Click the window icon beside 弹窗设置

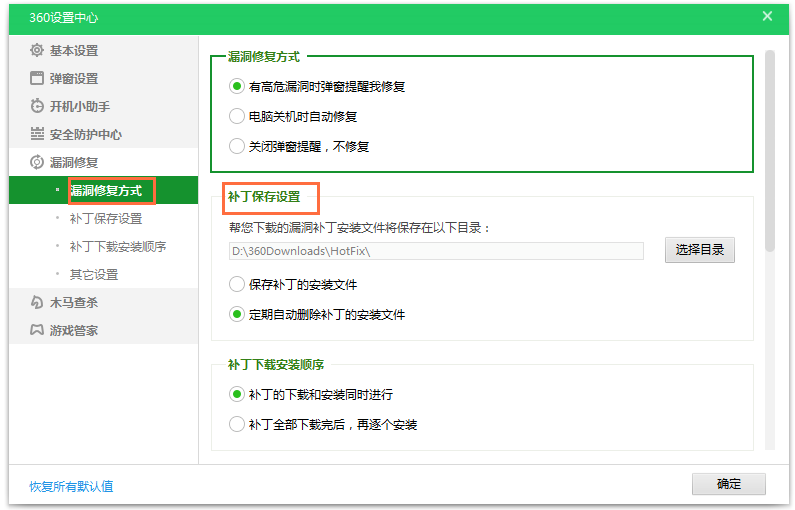[x=37, y=78]
